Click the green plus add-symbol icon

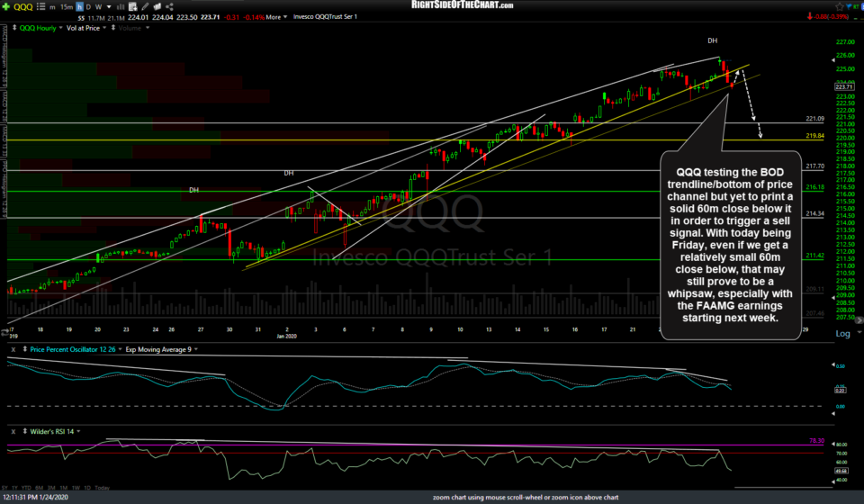tap(6, 6)
